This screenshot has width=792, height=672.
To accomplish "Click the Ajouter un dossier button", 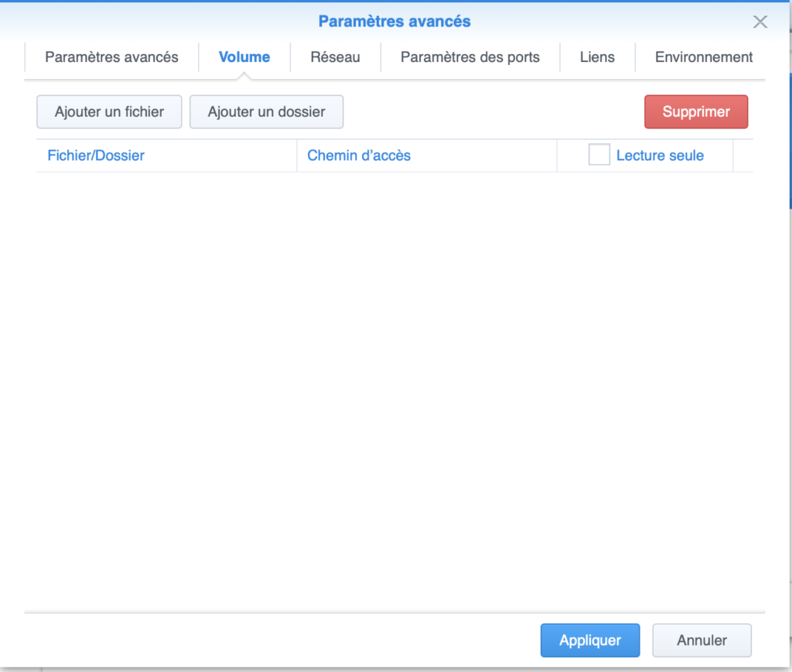I will (x=266, y=111).
